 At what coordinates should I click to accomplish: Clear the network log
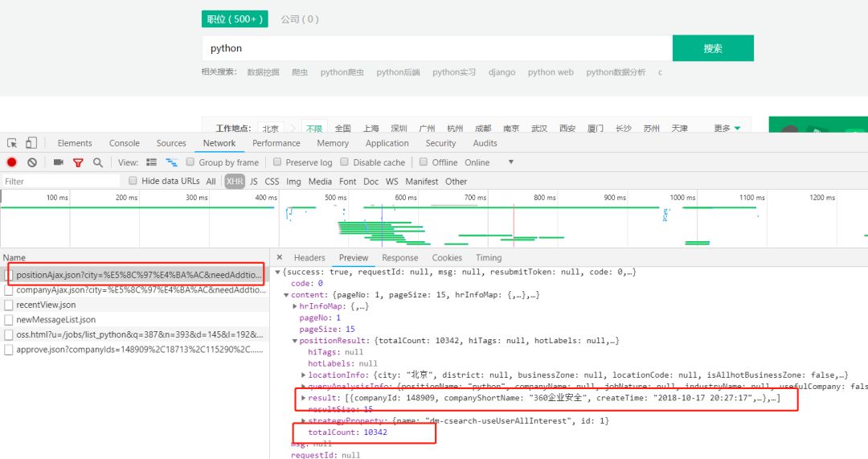pos(32,162)
